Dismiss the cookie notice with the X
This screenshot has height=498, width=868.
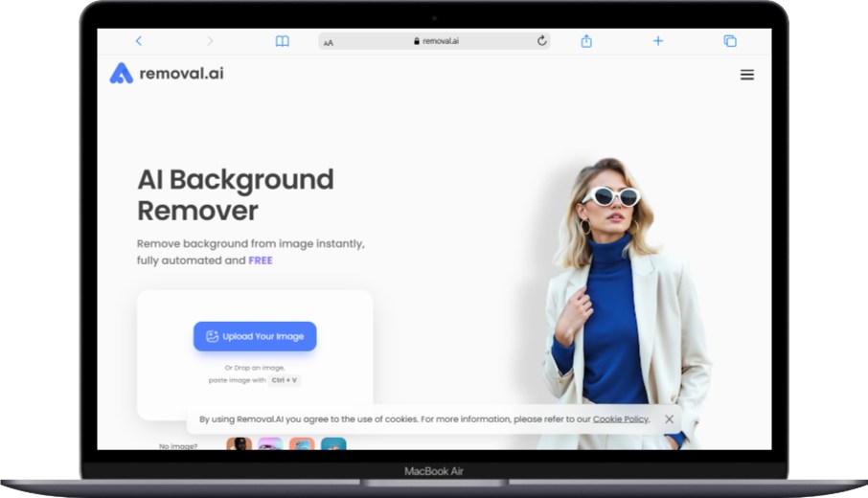[x=669, y=419]
